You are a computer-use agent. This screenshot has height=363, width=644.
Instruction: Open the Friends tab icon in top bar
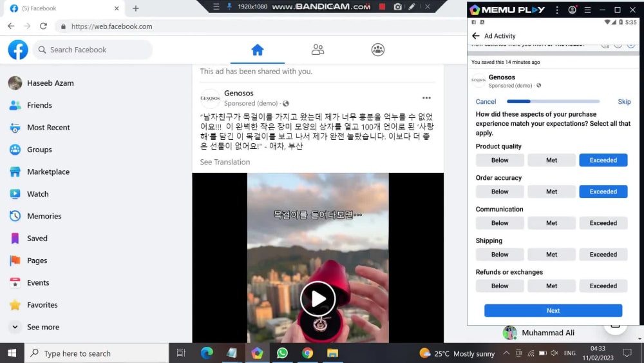[x=317, y=50]
